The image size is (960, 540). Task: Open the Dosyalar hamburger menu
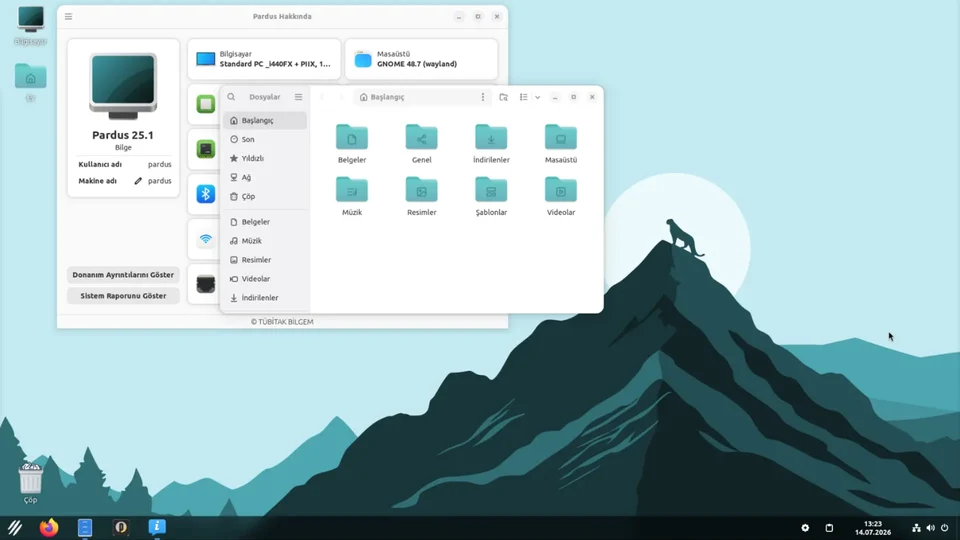point(298,97)
